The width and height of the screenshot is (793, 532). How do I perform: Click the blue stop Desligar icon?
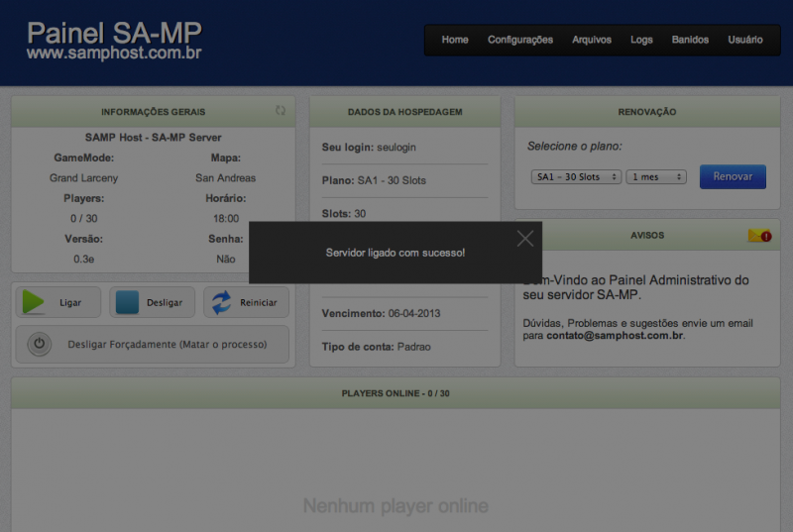(x=127, y=302)
